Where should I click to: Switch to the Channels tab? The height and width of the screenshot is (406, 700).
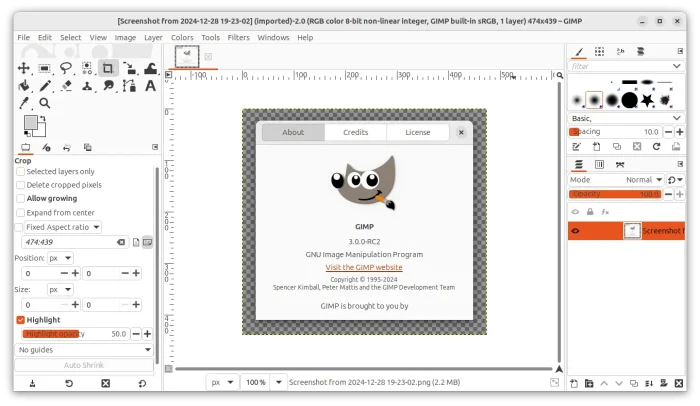(x=600, y=165)
